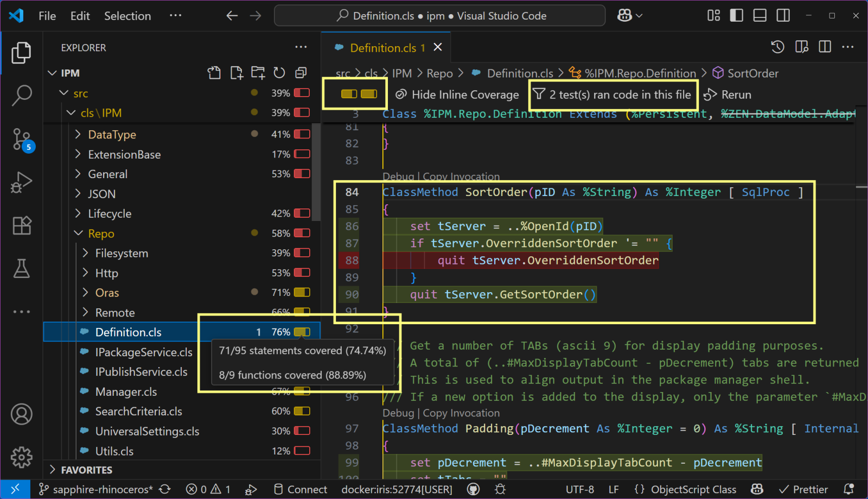
Task: Collapse all folders in Explorer
Action: [x=301, y=73]
